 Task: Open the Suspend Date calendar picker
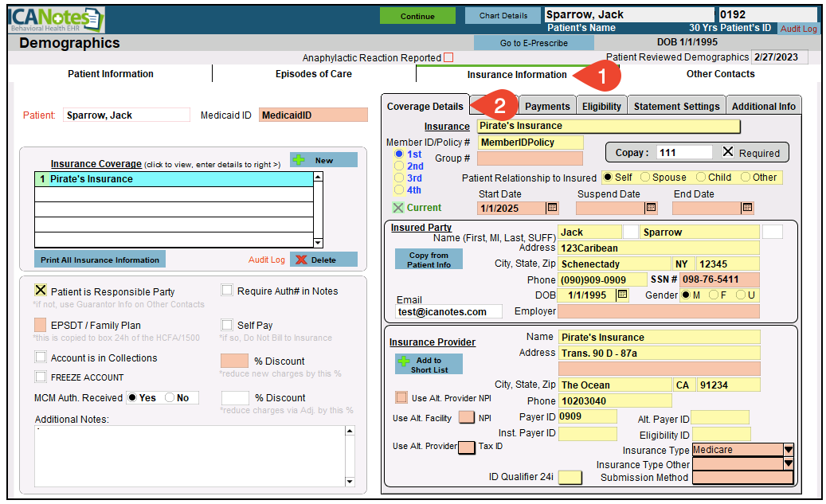click(x=651, y=208)
